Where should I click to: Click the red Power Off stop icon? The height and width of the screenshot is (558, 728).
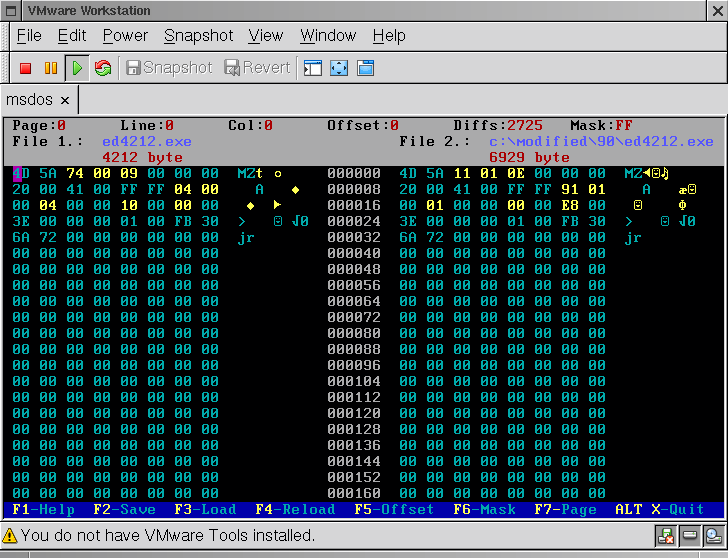(x=26, y=68)
